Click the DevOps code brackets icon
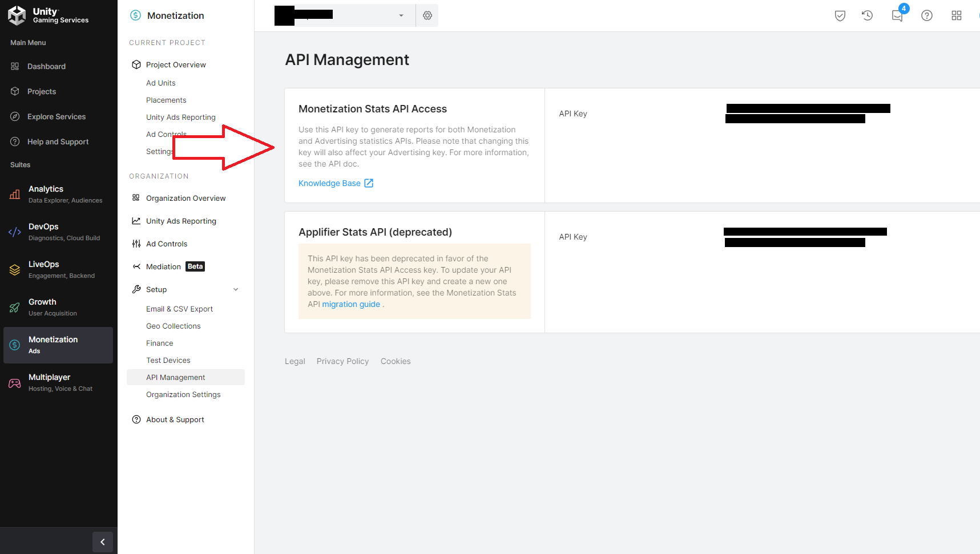Screen dimensions: 980x554 [15, 232]
